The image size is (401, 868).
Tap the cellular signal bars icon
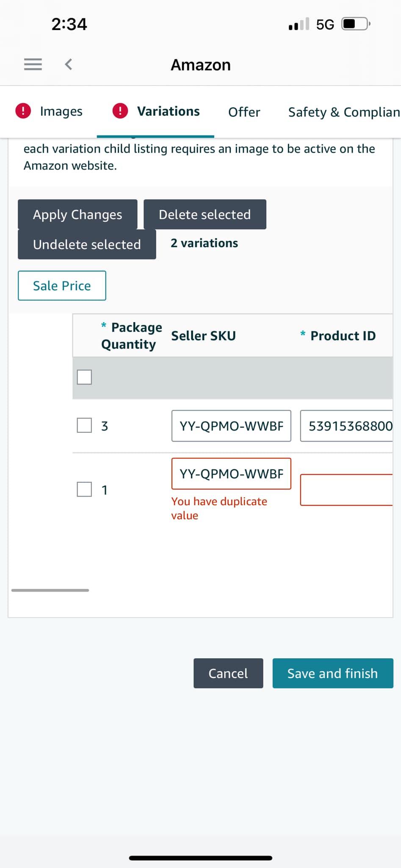tap(299, 24)
